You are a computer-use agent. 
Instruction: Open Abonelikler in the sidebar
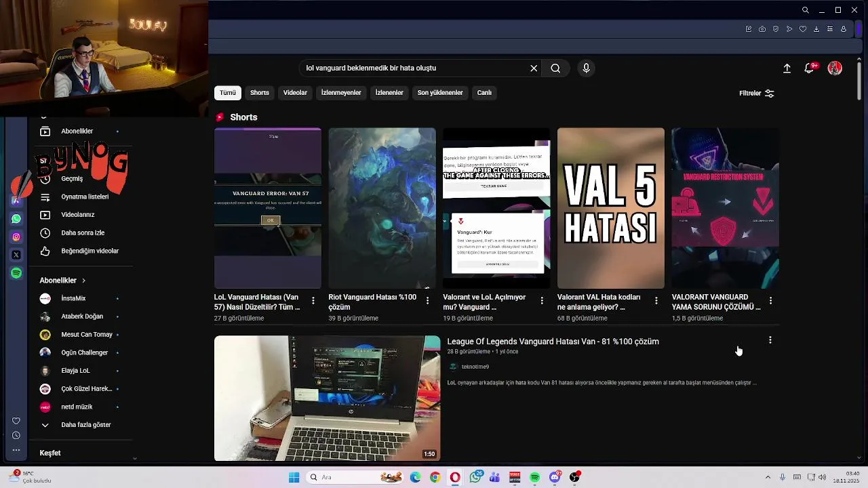tap(77, 131)
